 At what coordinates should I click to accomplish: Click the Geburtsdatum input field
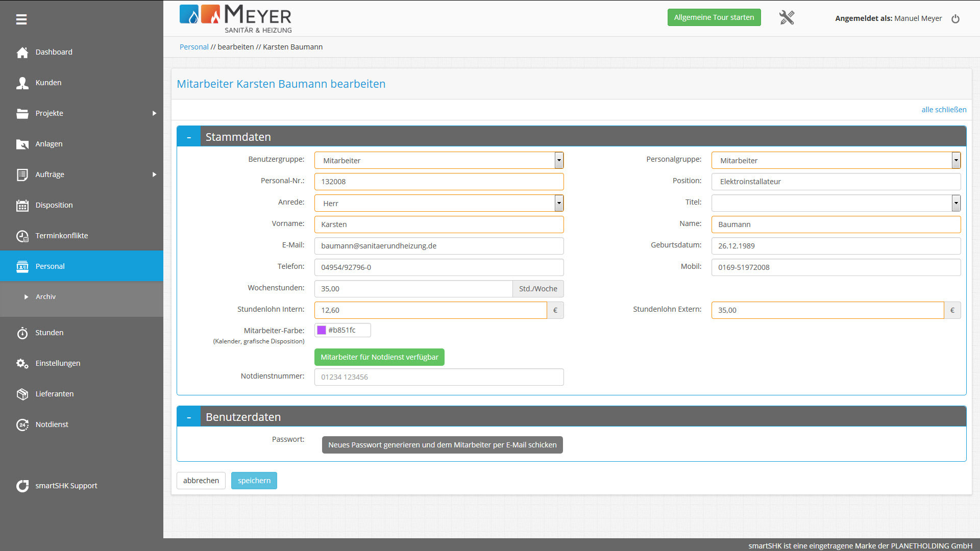[x=836, y=246]
